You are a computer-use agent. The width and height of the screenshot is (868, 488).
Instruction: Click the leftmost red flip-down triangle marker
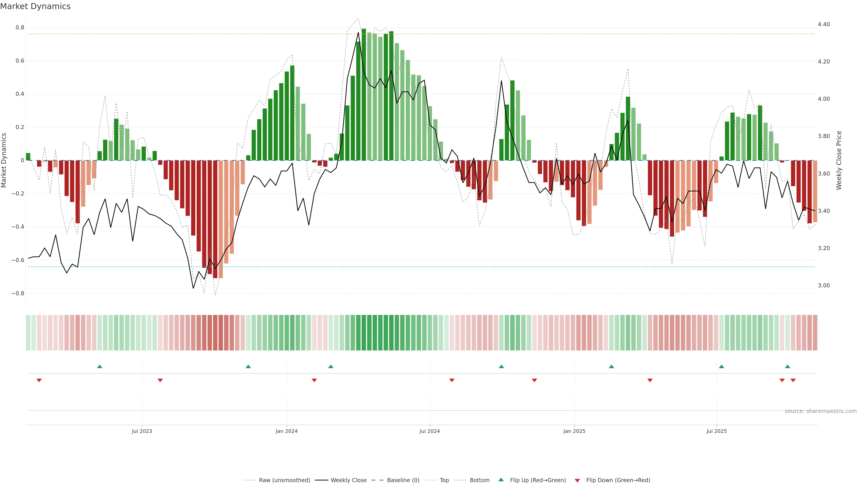(39, 380)
